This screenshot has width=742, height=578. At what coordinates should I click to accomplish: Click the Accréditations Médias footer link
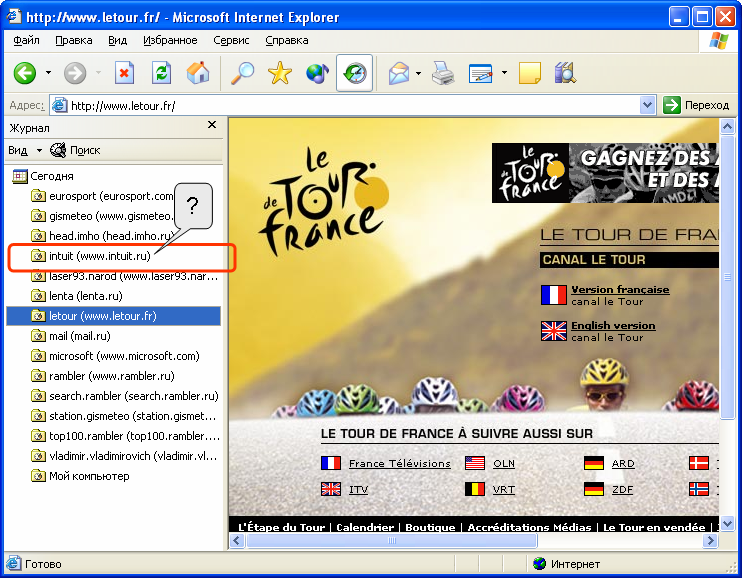click(x=530, y=527)
